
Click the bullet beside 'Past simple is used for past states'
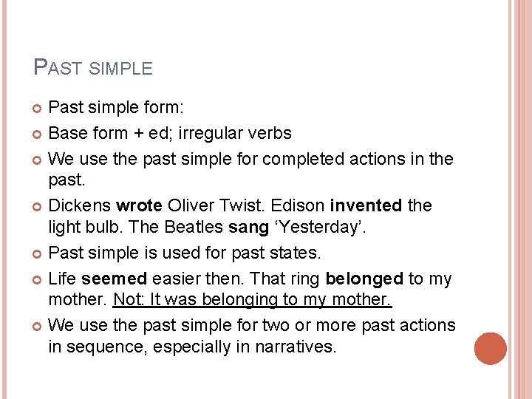pos(37,253)
